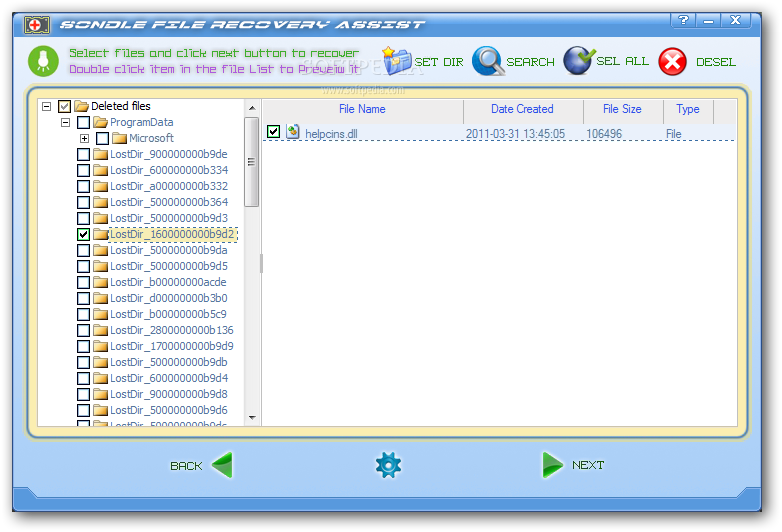Click the helpcins.dll file icon
Image resolution: width=782 pixels, height=532 pixels.
point(293,132)
